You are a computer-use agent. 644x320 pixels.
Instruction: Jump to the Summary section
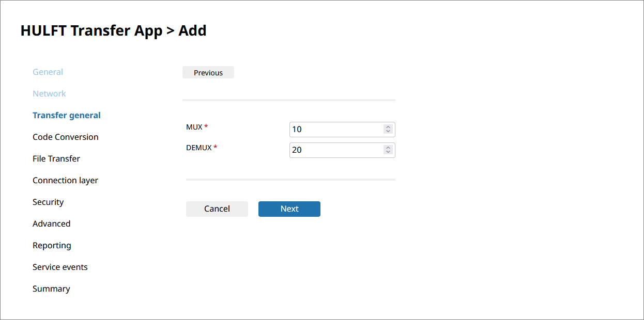tap(51, 289)
